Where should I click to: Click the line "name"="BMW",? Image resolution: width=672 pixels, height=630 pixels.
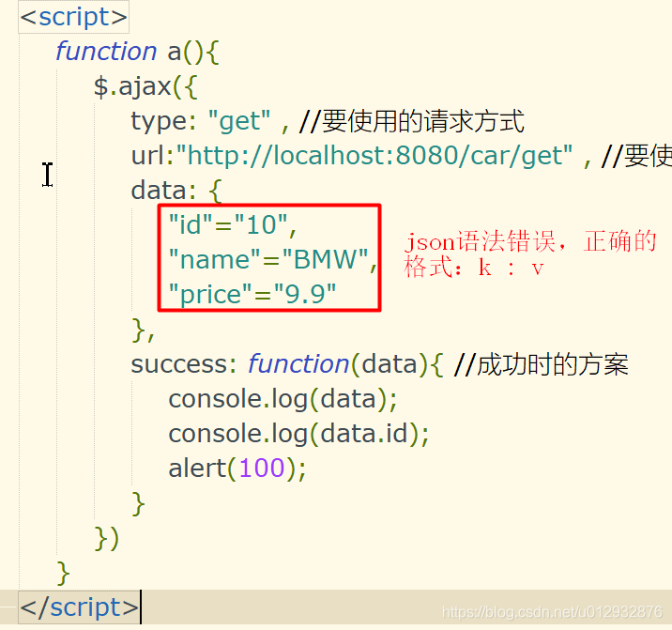(273, 259)
